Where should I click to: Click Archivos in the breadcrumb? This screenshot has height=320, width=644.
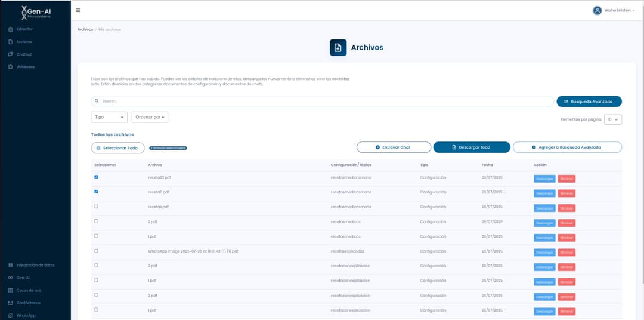pyautogui.click(x=85, y=29)
